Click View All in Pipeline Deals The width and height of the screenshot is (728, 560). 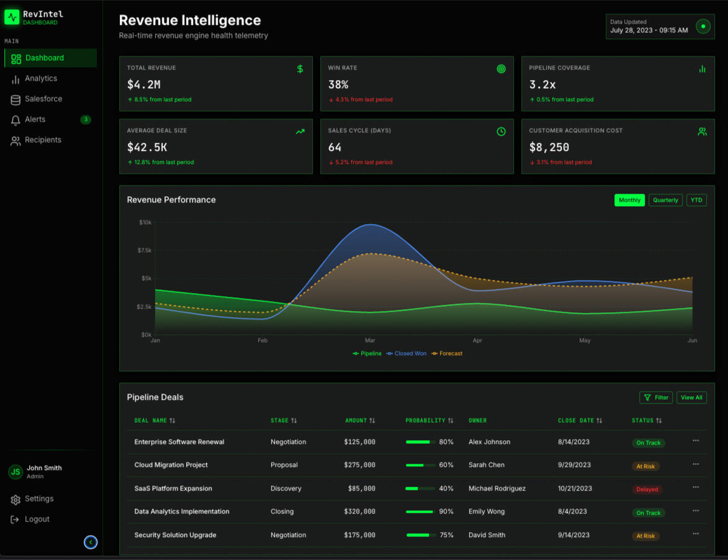[x=691, y=397]
